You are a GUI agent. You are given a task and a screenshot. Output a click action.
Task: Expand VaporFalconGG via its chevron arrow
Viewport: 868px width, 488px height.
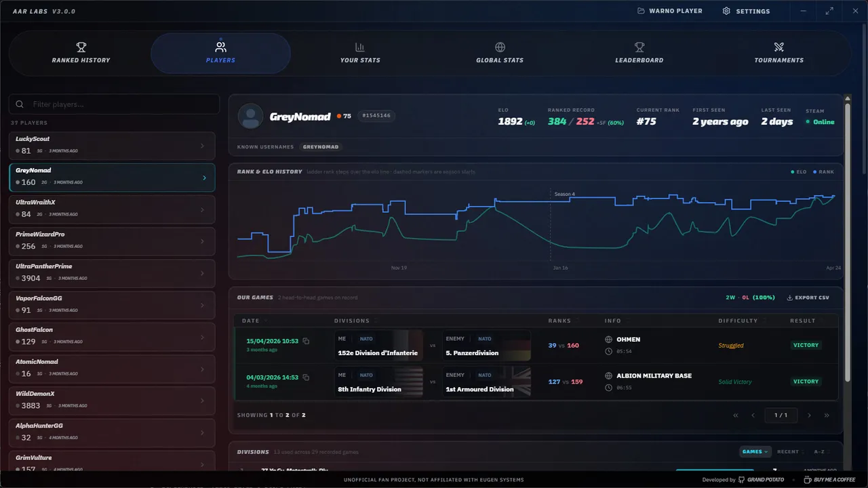203,306
